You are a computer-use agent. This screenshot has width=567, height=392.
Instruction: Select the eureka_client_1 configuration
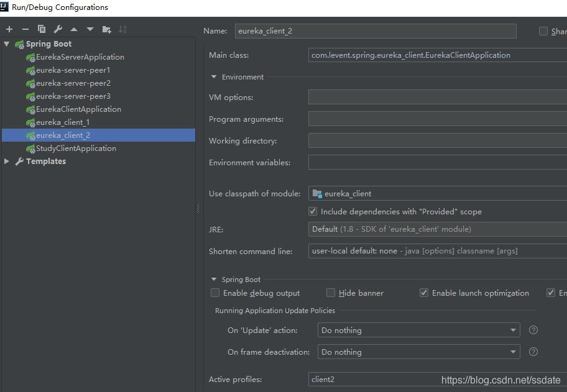click(x=63, y=122)
